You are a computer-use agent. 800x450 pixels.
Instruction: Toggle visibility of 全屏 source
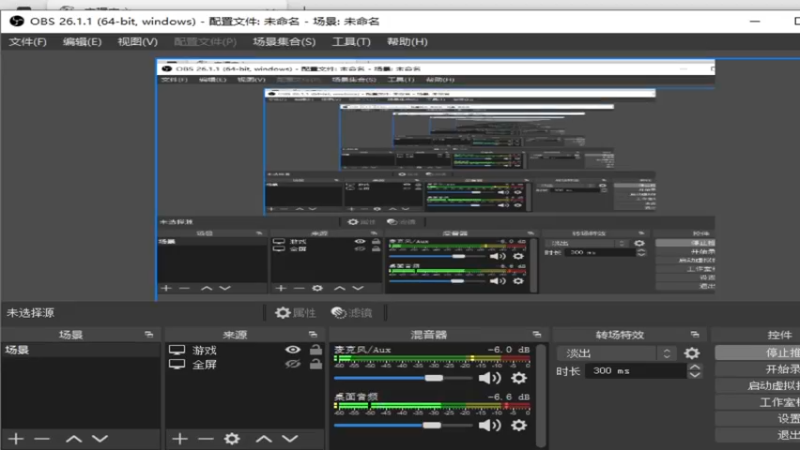(293, 364)
